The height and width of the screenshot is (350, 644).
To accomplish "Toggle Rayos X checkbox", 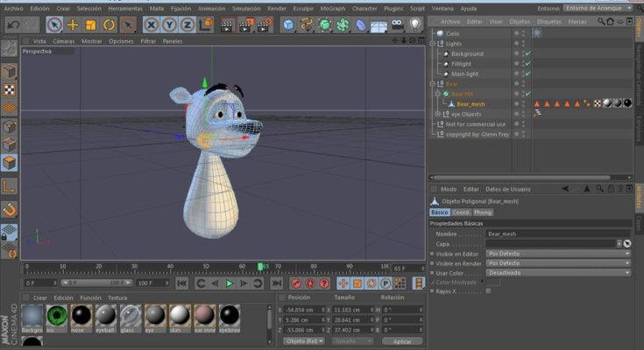I will (x=488, y=290).
